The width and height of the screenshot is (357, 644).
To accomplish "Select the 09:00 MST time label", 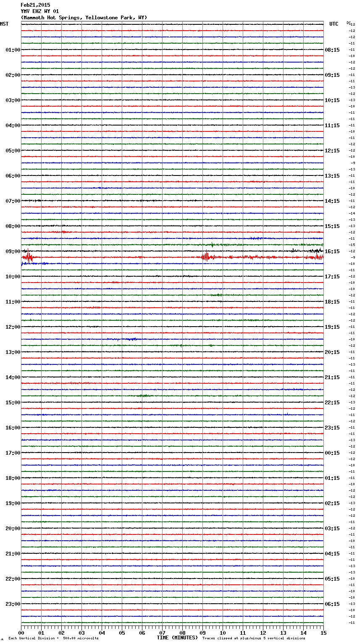I will (13, 251).
